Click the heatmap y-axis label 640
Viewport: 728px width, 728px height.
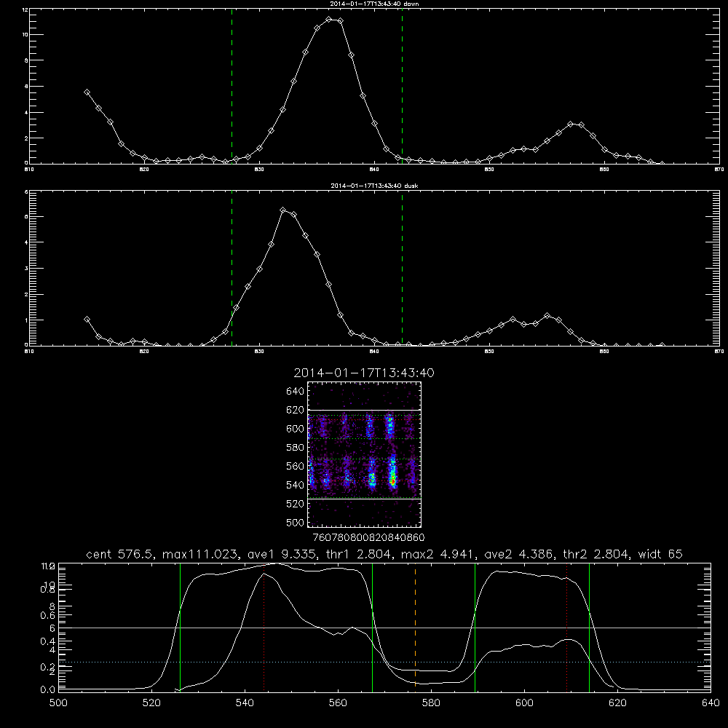(296, 392)
